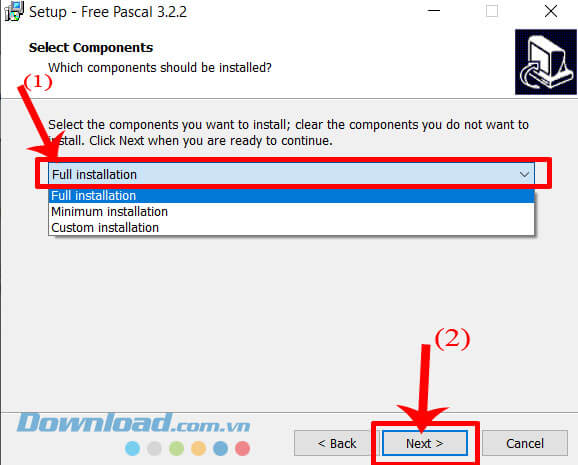Click the red dot under logo
Image resolution: width=578 pixels, height=465 pixels.
[x=242, y=448]
